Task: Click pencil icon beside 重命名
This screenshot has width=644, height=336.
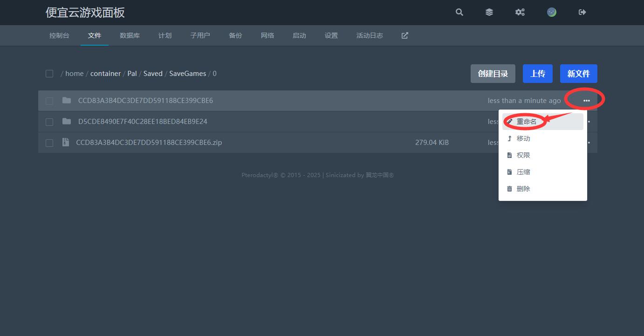Action: [x=510, y=122]
